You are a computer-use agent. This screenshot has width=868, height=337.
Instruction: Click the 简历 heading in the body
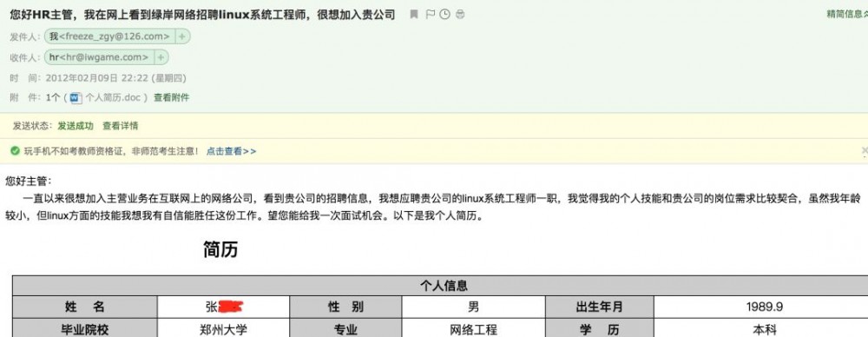tap(220, 249)
